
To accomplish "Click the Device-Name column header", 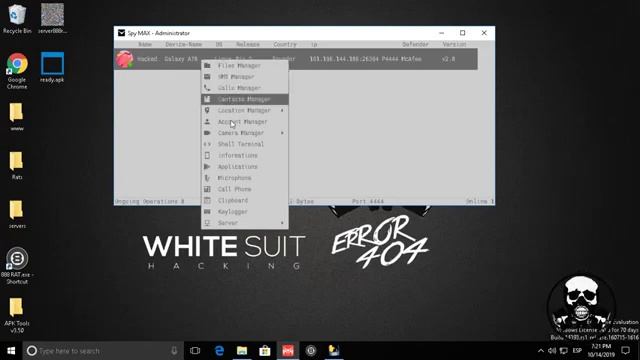I will 184,44.
